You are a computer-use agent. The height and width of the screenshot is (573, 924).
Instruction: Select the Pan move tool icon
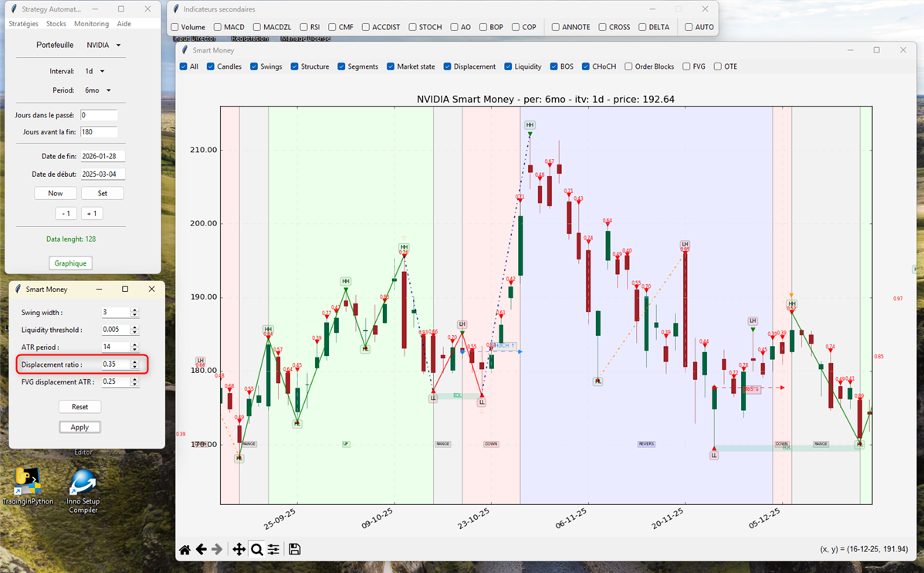pyautogui.click(x=239, y=550)
